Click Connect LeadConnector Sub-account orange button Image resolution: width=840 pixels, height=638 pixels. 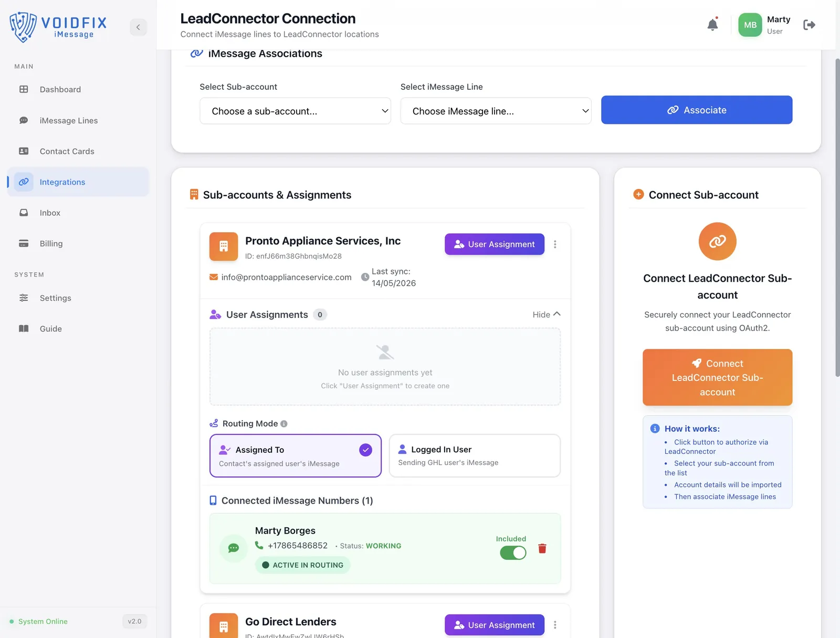(x=717, y=377)
